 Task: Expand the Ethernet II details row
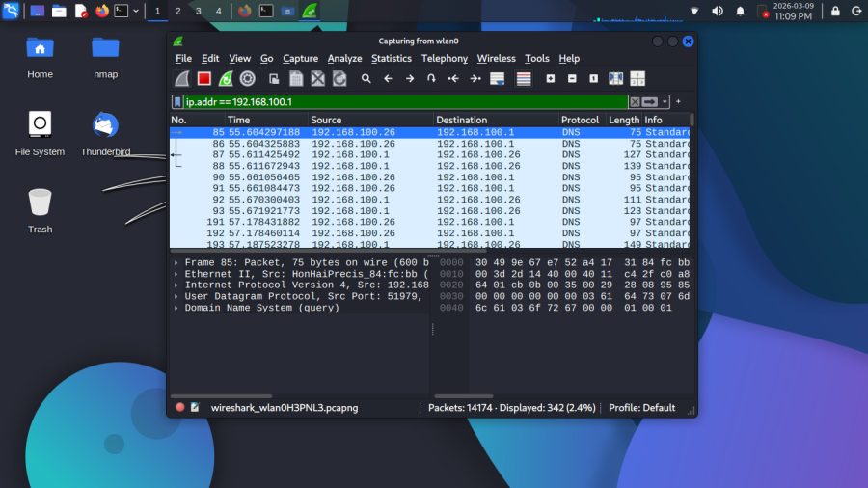pyautogui.click(x=176, y=274)
